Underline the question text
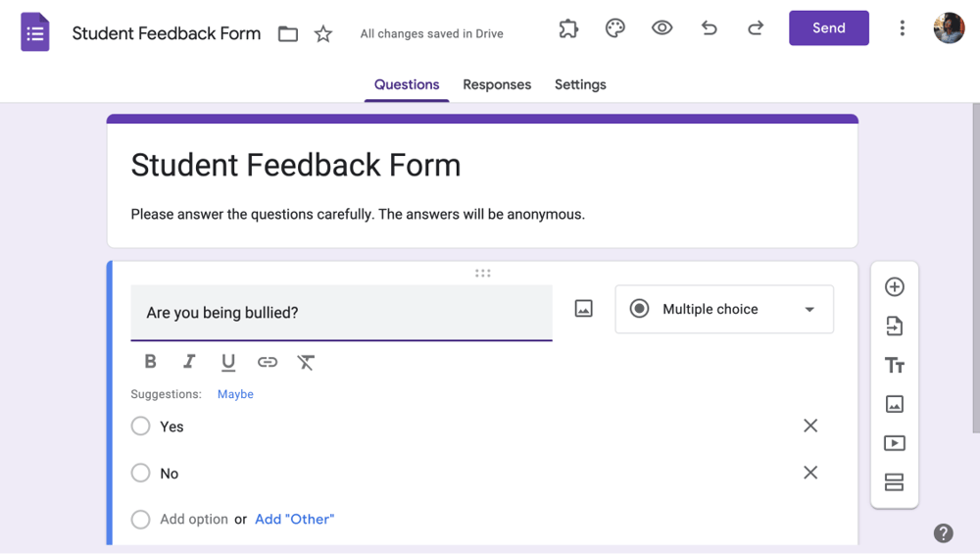 pos(228,362)
